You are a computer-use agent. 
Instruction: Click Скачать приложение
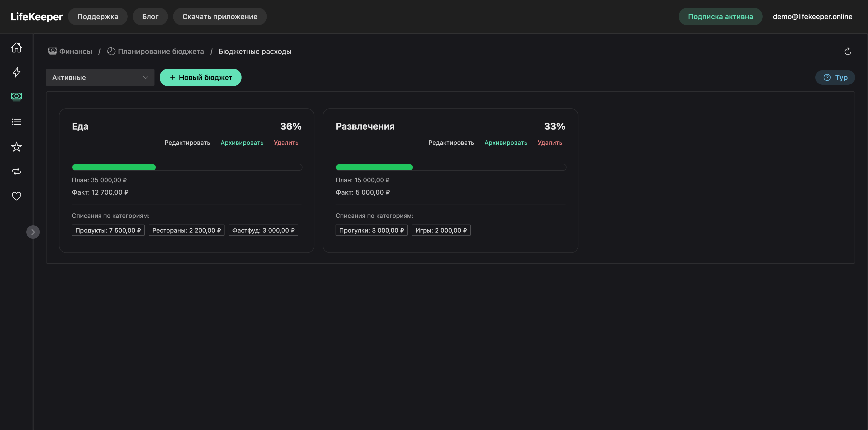(220, 17)
